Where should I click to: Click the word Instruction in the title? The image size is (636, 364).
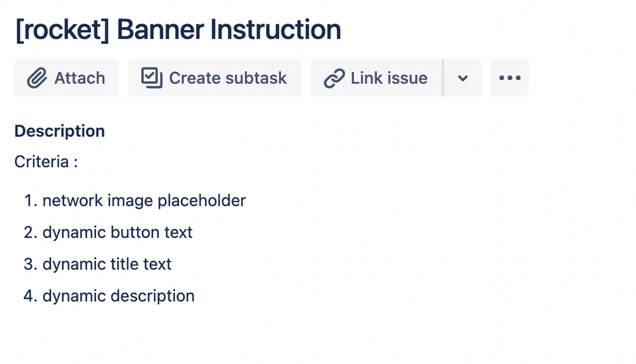[x=276, y=29]
